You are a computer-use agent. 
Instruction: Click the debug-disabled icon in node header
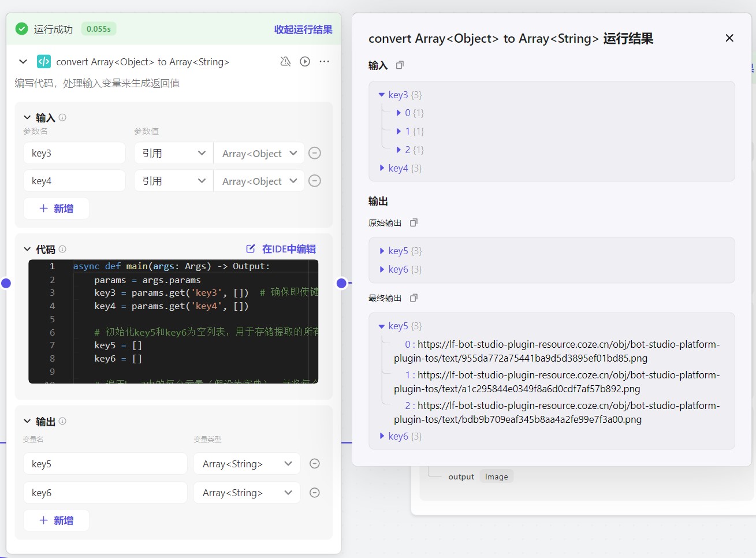(x=285, y=61)
